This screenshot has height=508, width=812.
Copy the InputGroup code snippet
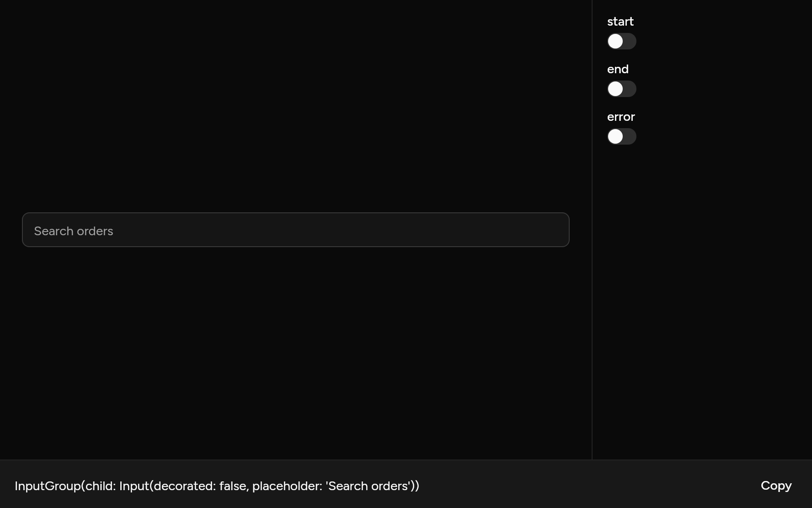click(776, 486)
